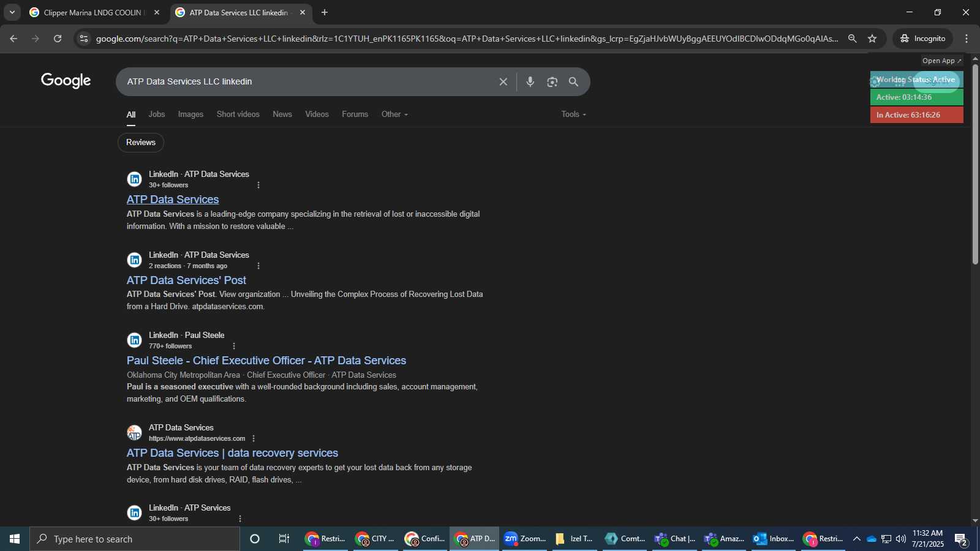
Task: View site information icon in address bar
Action: pos(84,39)
